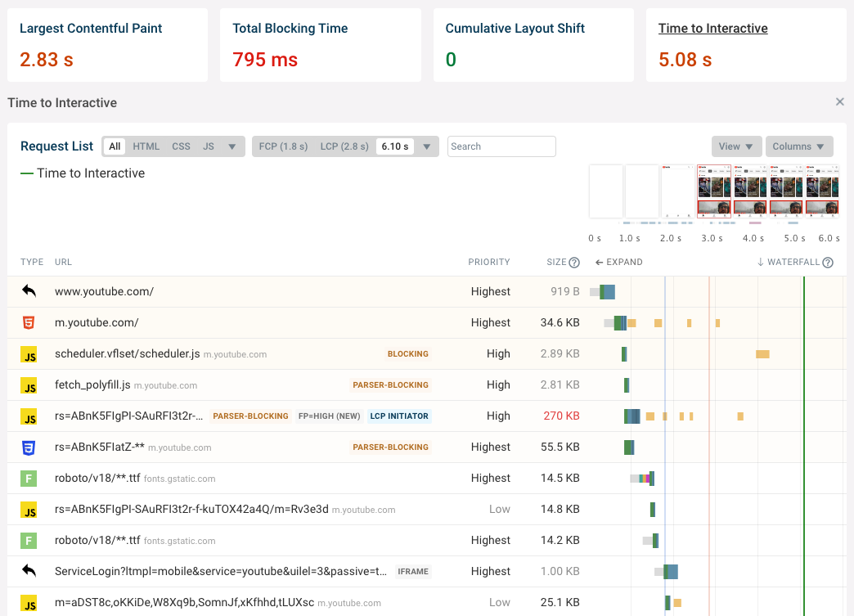The height and width of the screenshot is (616, 854).
Task: Open the WATERFALL help icon
Action: click(x=828, y=263)
